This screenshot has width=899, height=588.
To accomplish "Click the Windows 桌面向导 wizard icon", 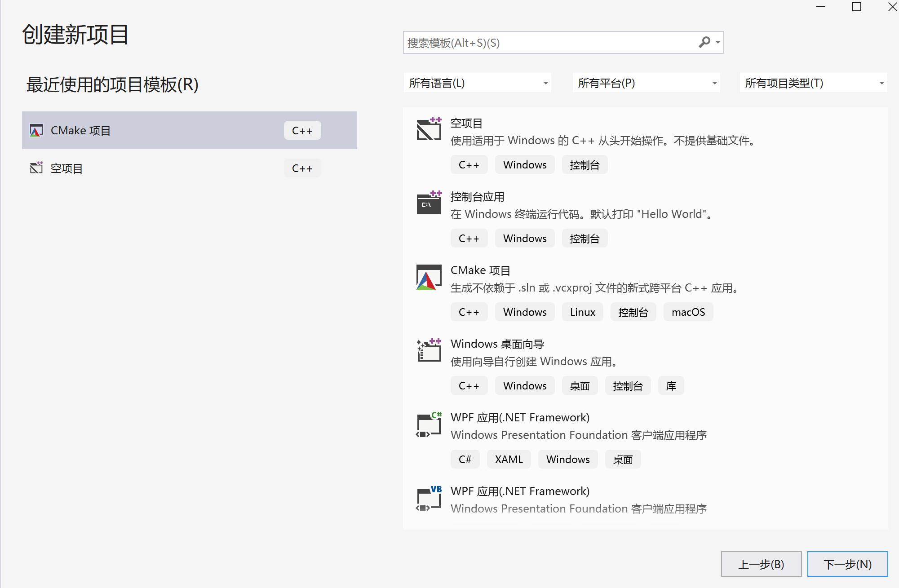I will coord(428,351).
